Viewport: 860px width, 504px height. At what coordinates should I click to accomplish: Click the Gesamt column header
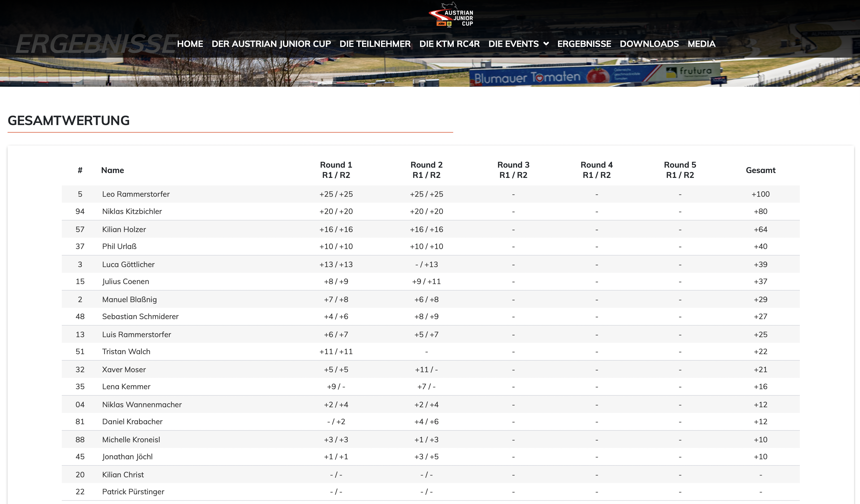760,170
